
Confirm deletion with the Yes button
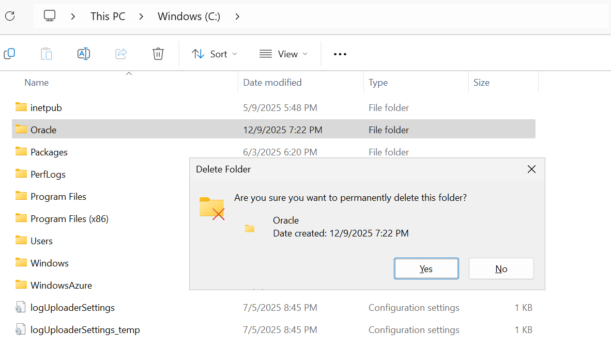(x=426, y=268)
